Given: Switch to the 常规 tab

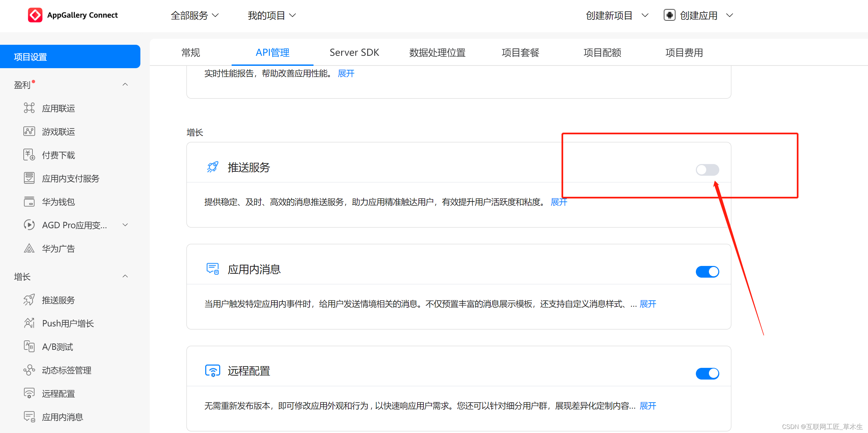Looking at the screenshot, I should pos(191,52).
